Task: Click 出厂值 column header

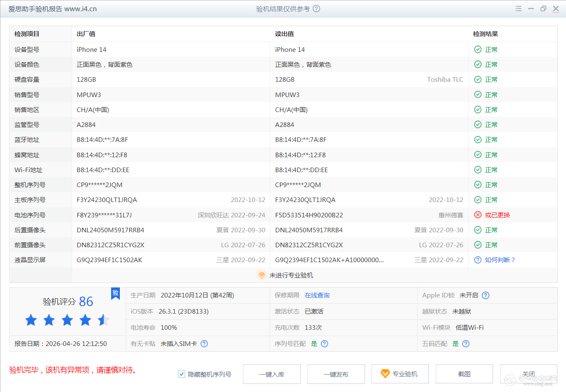Action: tap(86, 34)
